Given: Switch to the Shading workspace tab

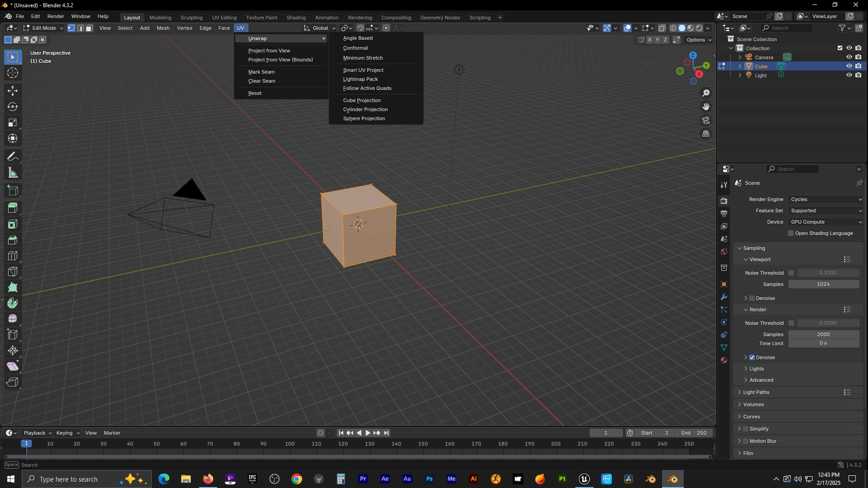Looking at the screenshot, I should 296,18.
